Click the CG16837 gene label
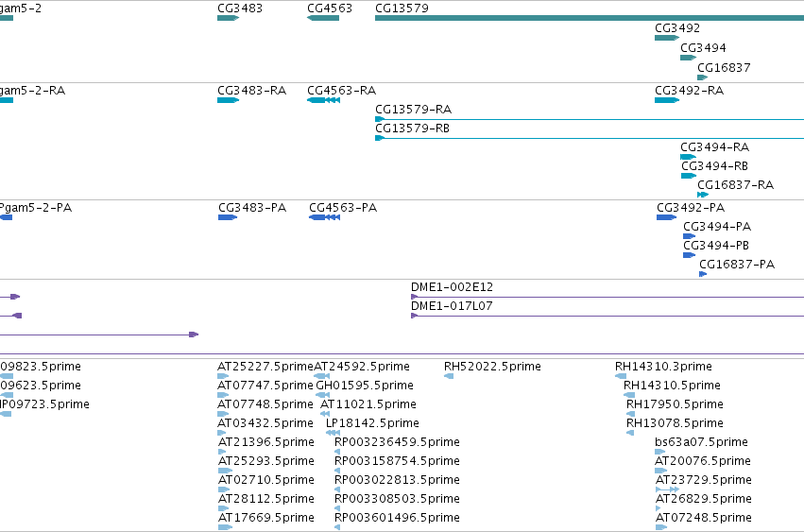The height and width of the screenshot is (532, 804). click(x=724, y=68)
